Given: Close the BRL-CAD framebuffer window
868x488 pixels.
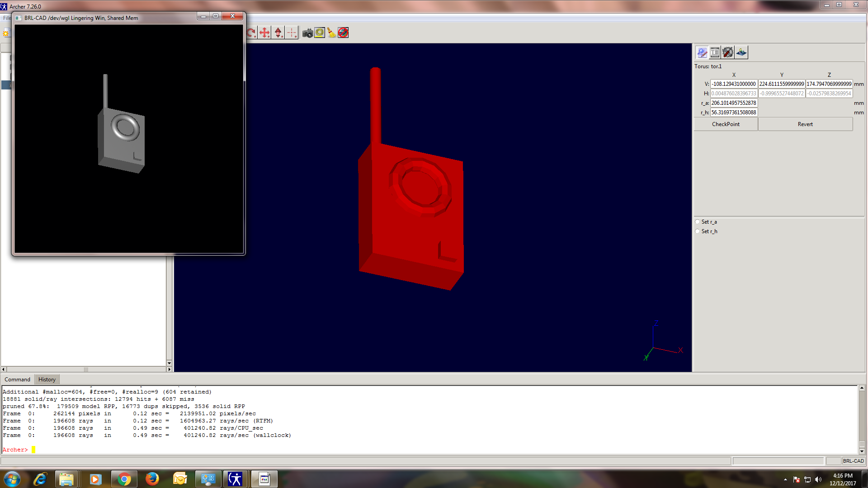Looking at the screenshot, I should pyautogui.click(x=233, y=16).
